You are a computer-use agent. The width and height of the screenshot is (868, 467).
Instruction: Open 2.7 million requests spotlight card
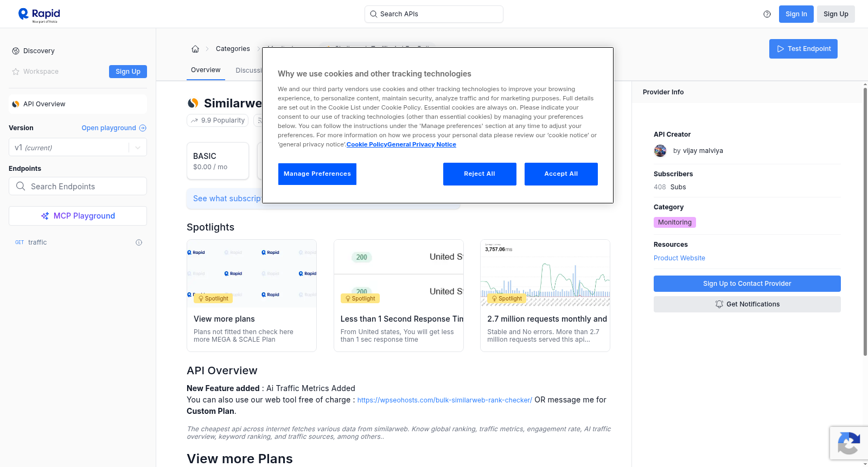[545, 296]
